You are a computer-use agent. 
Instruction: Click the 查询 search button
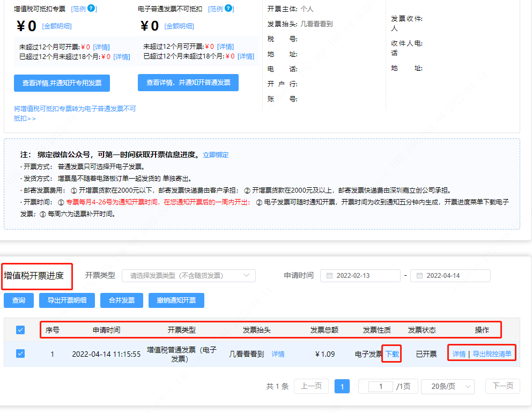click(19, 300)
